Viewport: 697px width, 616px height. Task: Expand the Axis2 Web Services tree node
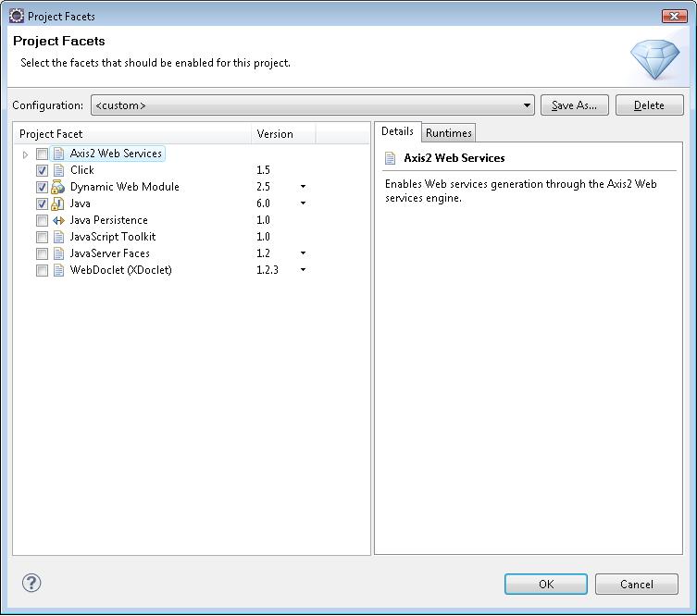click(25, 154)
